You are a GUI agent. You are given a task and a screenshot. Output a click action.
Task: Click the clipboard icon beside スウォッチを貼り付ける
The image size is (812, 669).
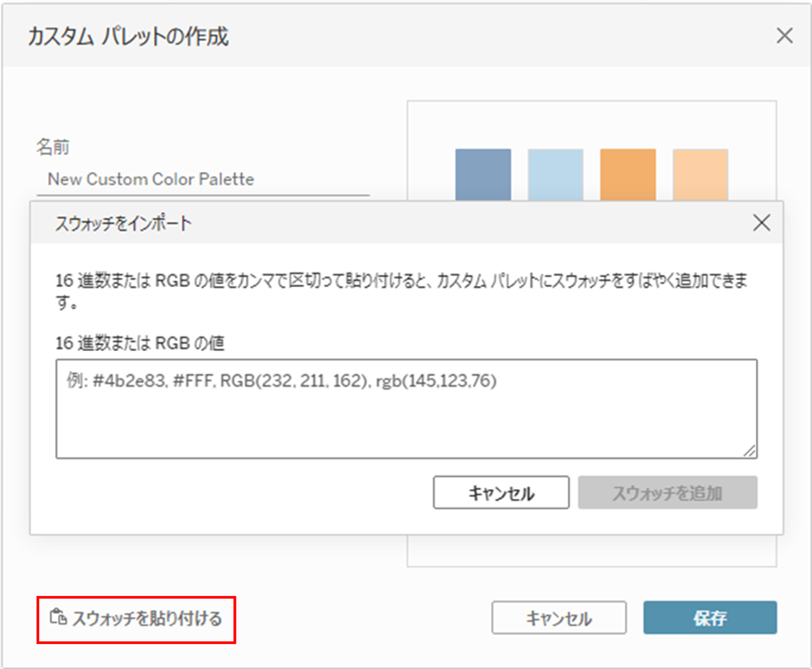click(x=57, y=617)
